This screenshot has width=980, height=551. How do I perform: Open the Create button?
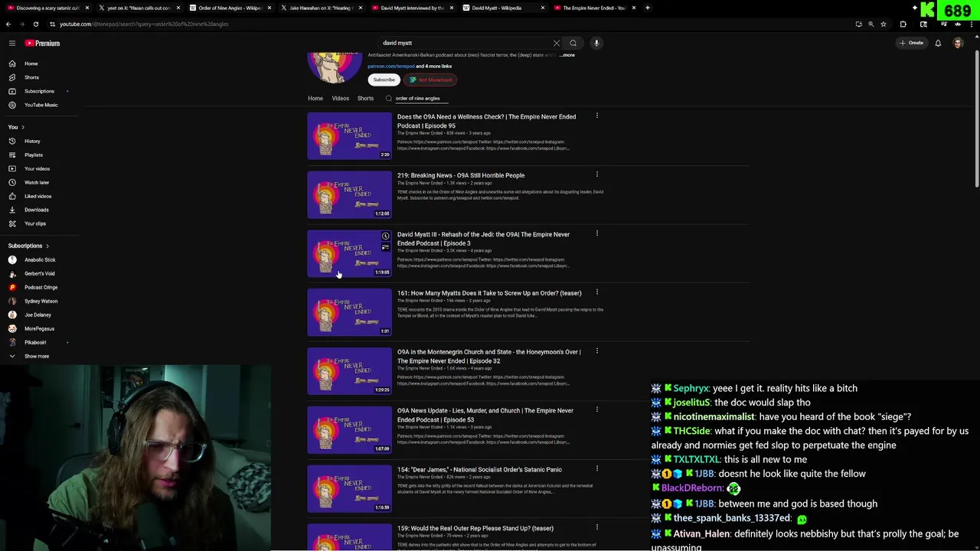(x=912, y=43)
